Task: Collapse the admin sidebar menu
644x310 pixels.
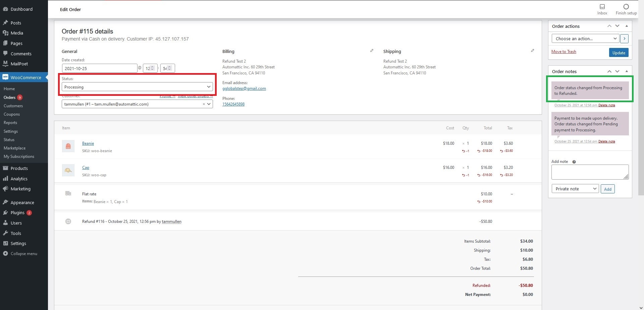Action: tap(24, 254)
